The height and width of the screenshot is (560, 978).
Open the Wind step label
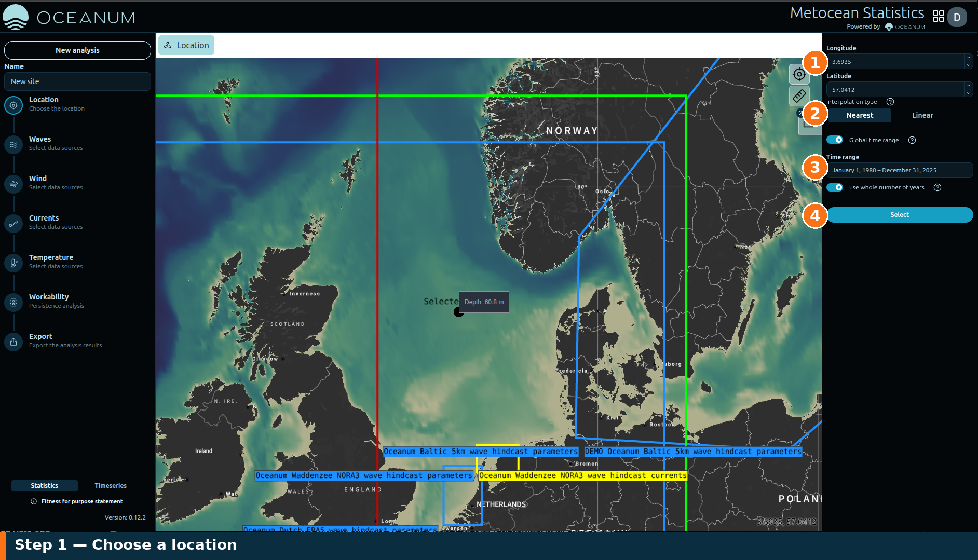point(38,179)
